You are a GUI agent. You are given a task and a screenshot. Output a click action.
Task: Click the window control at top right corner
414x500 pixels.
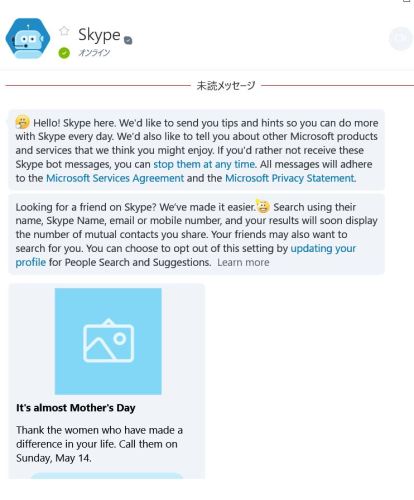tap(407, 1)
